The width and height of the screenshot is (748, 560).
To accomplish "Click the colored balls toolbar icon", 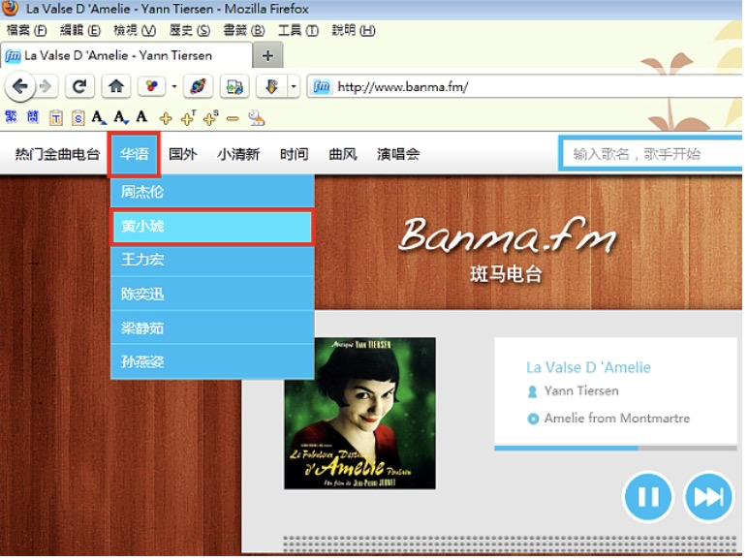I will tap(152, 87).
